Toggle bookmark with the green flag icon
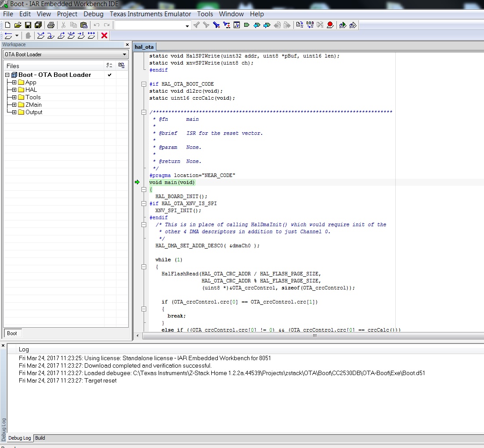 [x=247, y=25]
